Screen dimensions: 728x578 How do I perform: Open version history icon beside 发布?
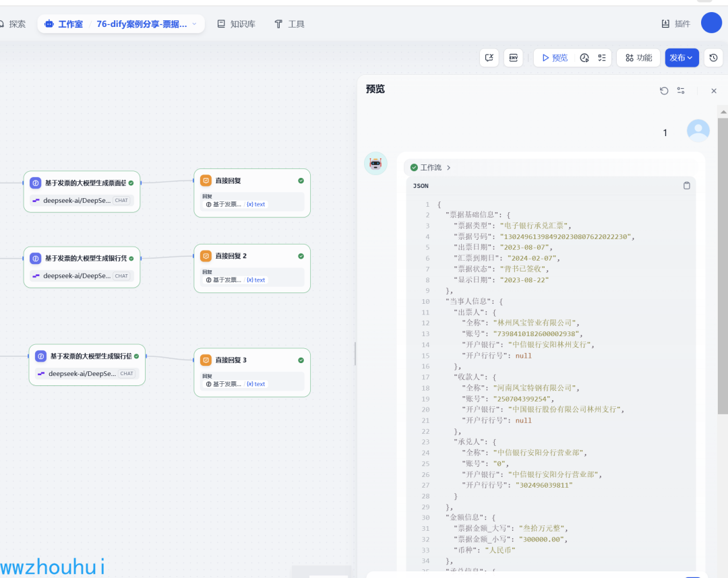[714, 57]
